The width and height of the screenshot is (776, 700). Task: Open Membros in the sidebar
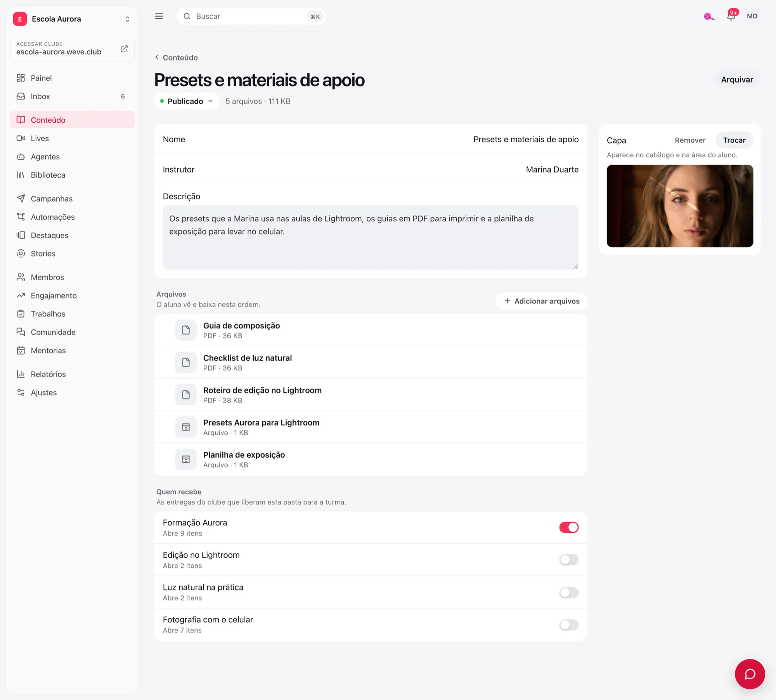tap(72, 277)
